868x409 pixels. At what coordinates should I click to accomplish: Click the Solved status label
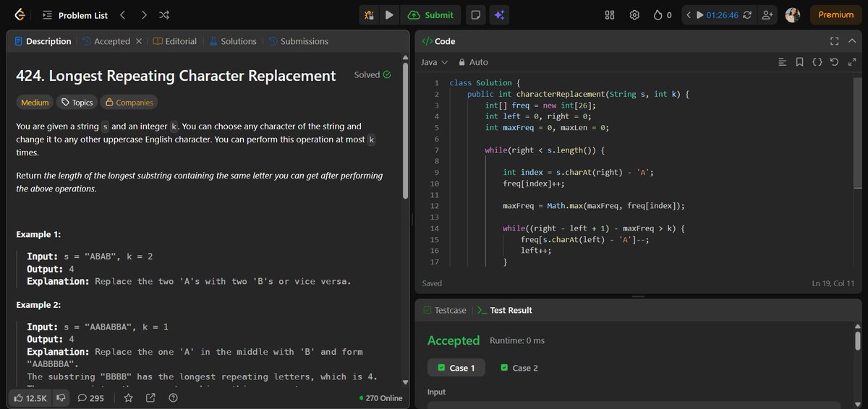[x=373, y=74]
